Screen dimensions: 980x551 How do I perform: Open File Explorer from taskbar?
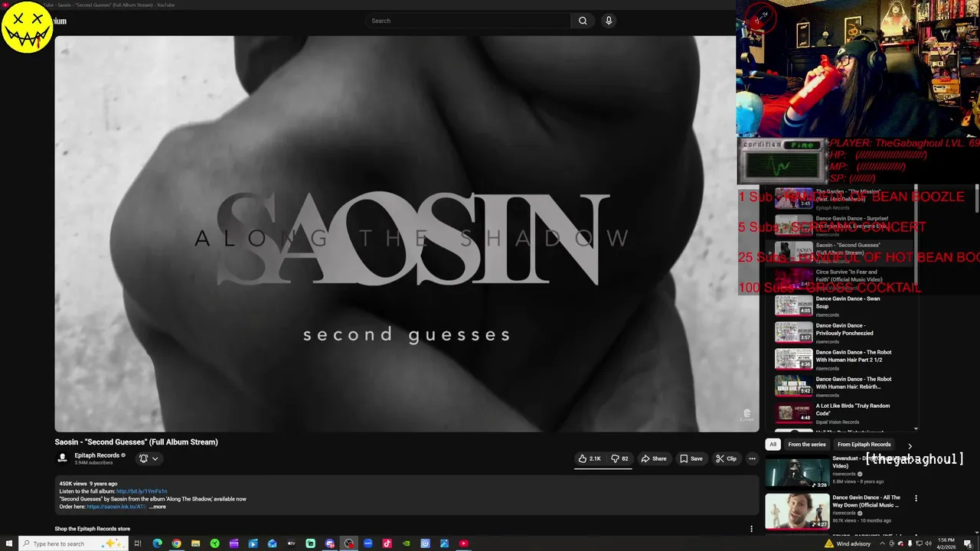(x=195, y=543)
